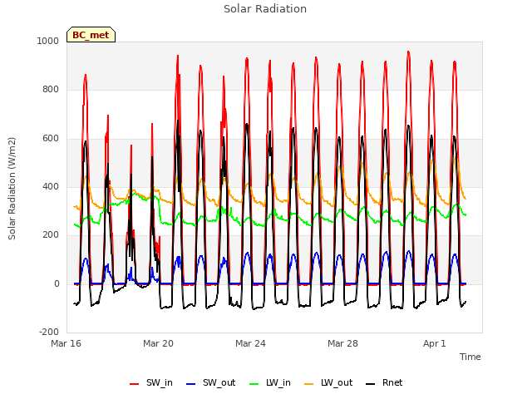Click the 1000 y-axis tick label

[48, 42]
